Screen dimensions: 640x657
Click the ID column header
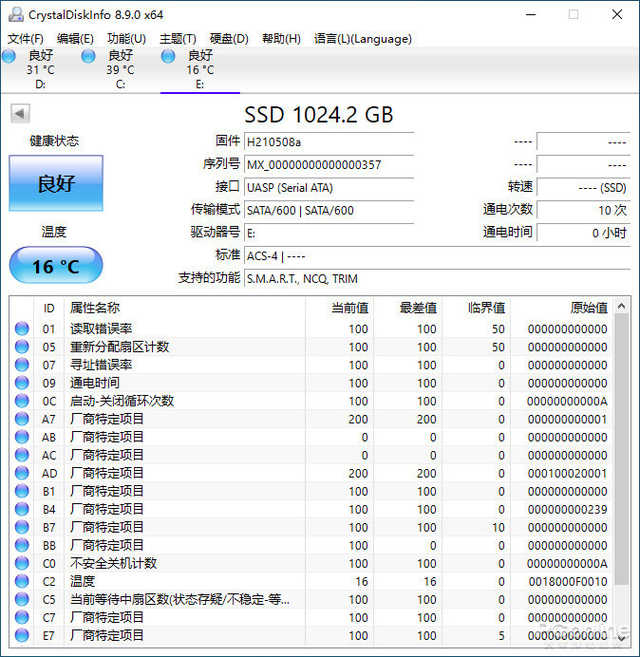coord(49,308)
